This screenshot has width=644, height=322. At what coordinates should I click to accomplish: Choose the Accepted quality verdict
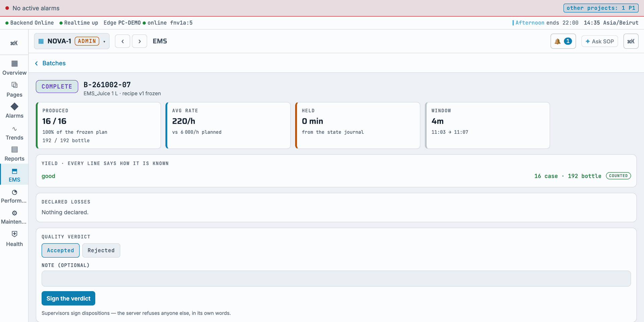coord(60,250)
